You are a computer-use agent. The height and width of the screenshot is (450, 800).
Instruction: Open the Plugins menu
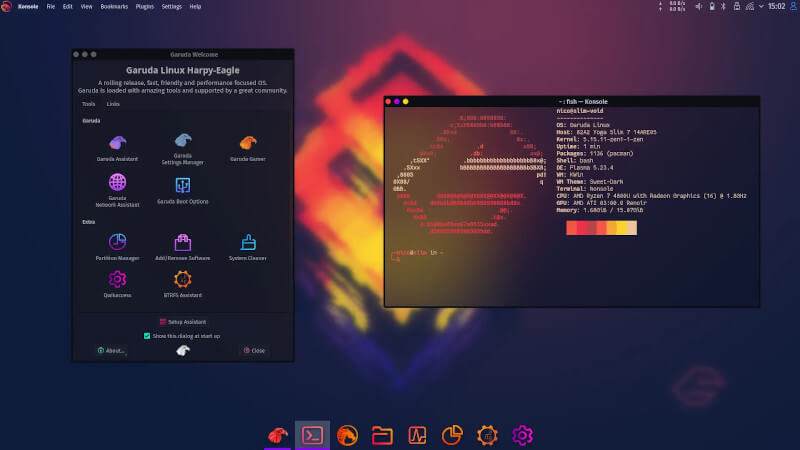coord(144,7)
